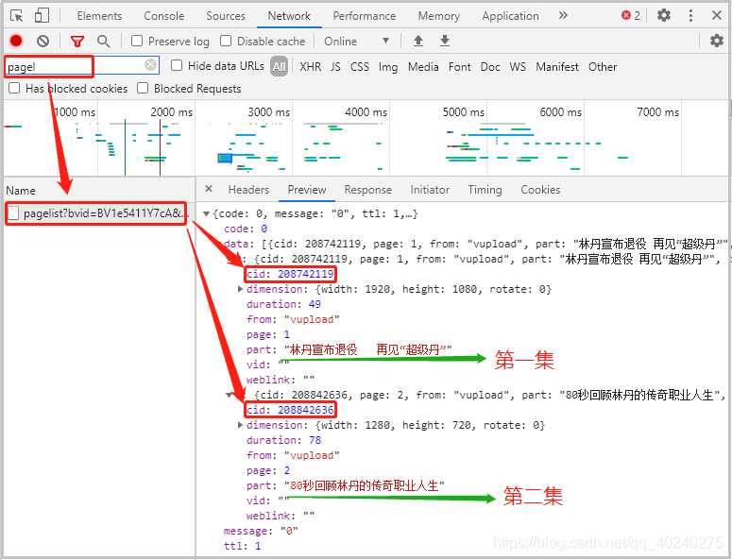Clear the filter text box
Image resolution: width=732 pixels, height=560 pixels.
click(150, 65)
